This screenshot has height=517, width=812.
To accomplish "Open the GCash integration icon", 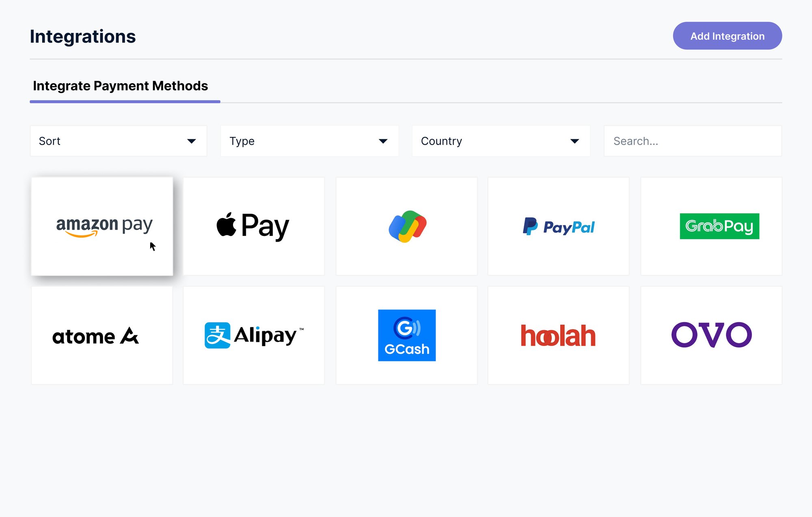I will [x=406, y=335].
